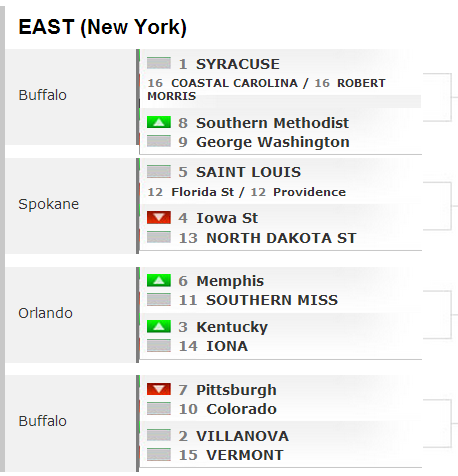Click green up arrow beside Southern Methodist
The width and height of the screenshot is (458, 476).
pyautogui.click(x=159, y=122)
